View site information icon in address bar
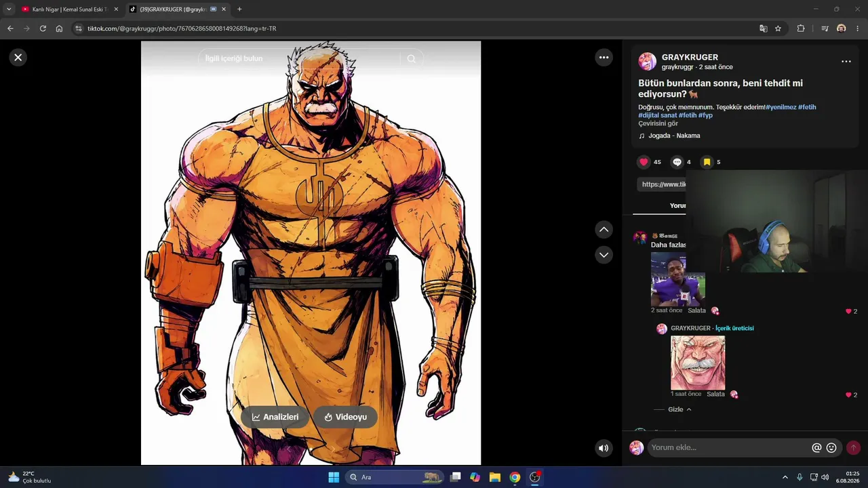868x488 pixels. 79,28
